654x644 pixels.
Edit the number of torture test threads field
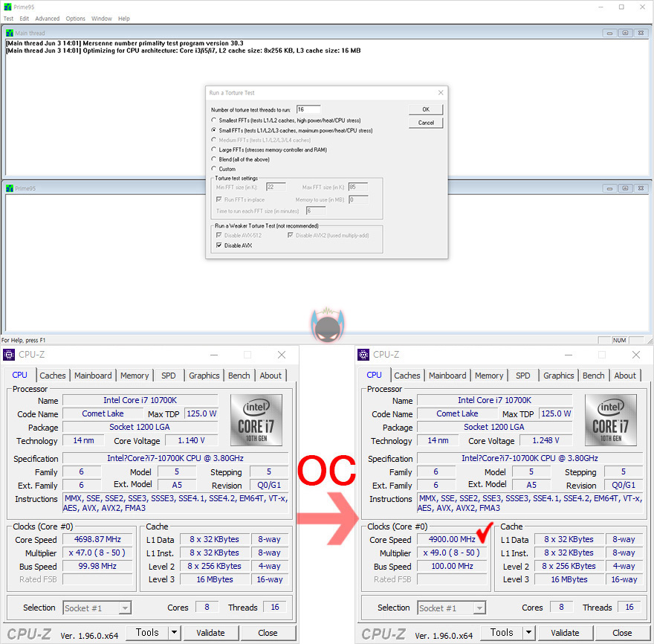tap(308, 109)
